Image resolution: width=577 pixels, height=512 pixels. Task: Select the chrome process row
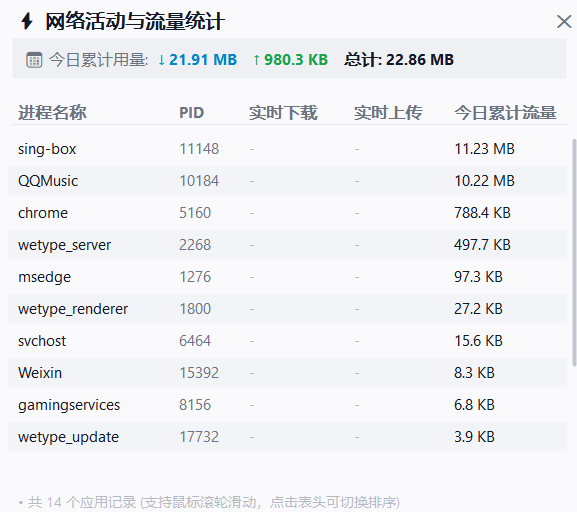[287, 213]
